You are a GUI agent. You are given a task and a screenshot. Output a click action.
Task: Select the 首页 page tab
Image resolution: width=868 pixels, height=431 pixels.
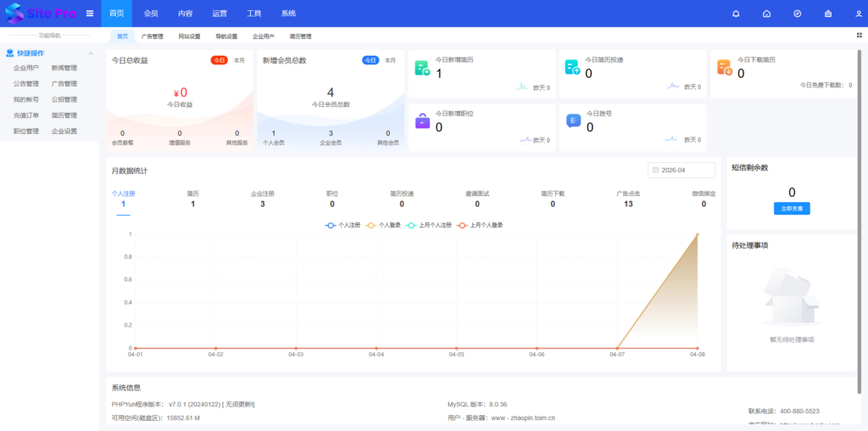pyautogui.click(x=122, y=36)
